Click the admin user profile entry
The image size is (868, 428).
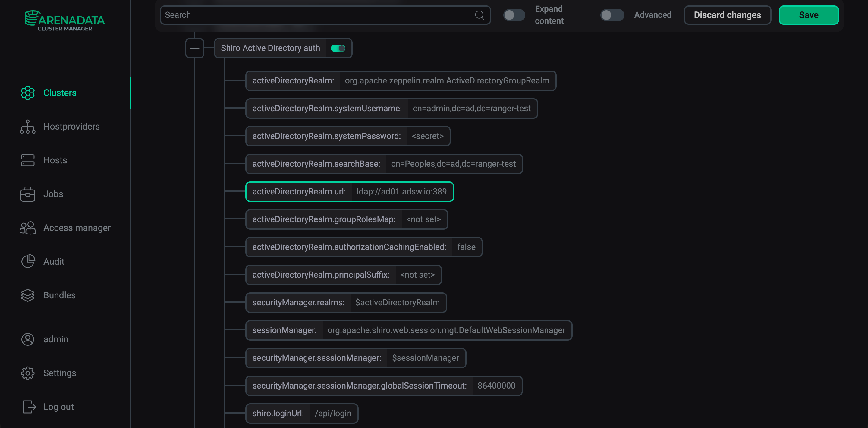click(55, 339)
